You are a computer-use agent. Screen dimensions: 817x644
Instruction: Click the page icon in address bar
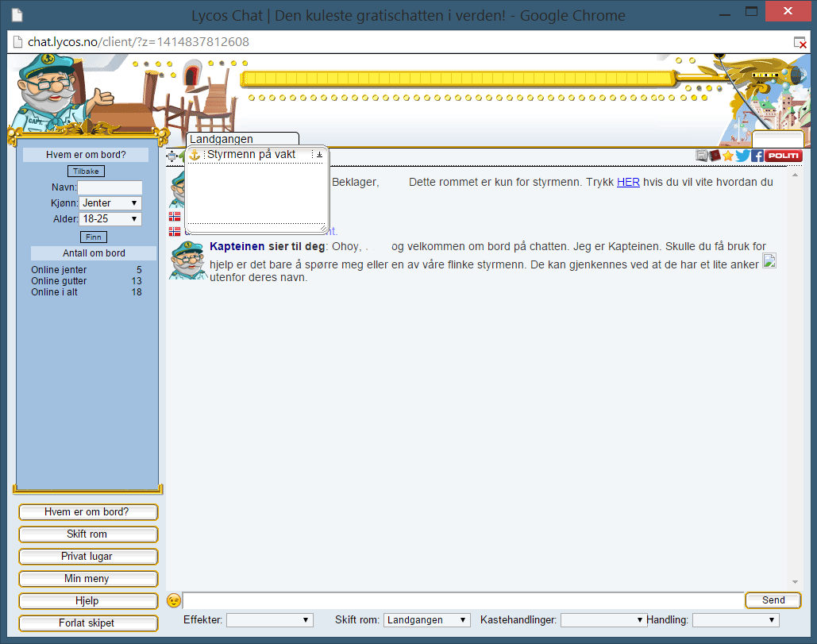click(17, 41)
